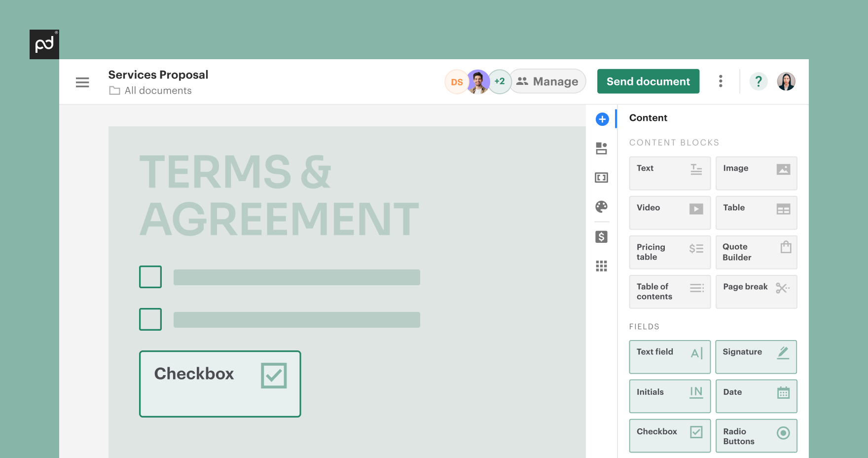Select the Page break block

[757, 292]
